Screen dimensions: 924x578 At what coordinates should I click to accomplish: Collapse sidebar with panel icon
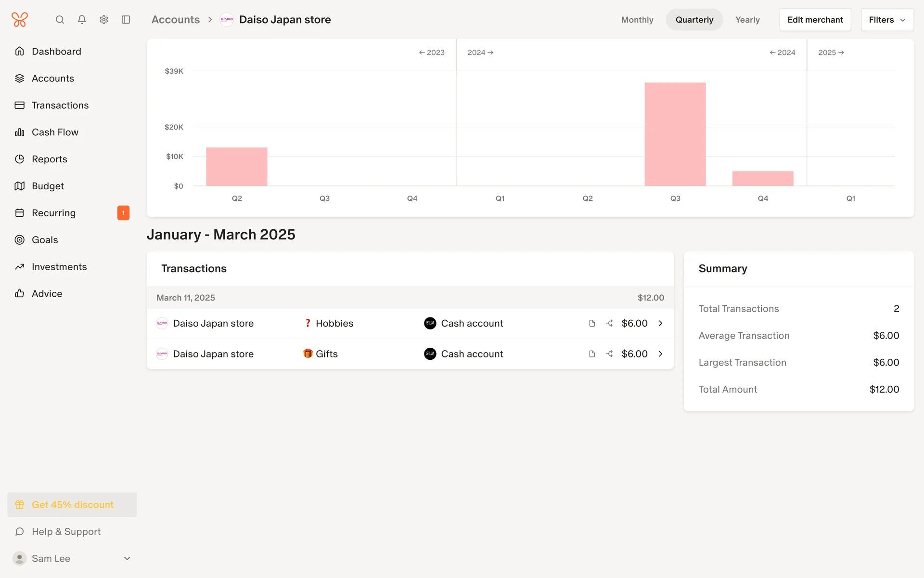126,20
